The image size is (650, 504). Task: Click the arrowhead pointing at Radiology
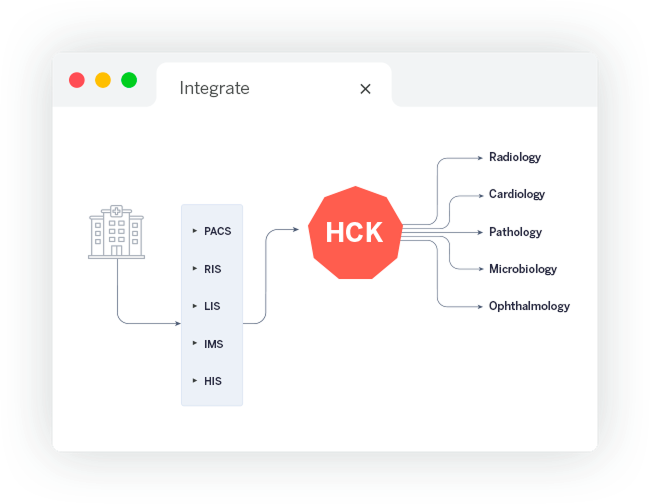coord(479,157)
